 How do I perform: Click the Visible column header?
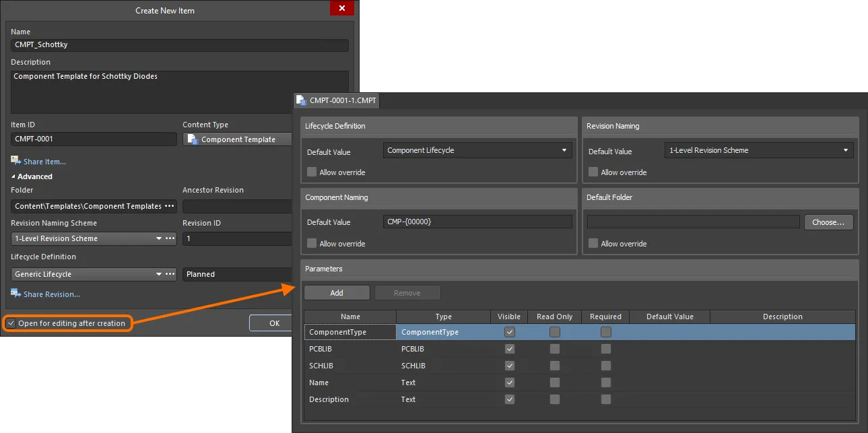coord(509,317)
